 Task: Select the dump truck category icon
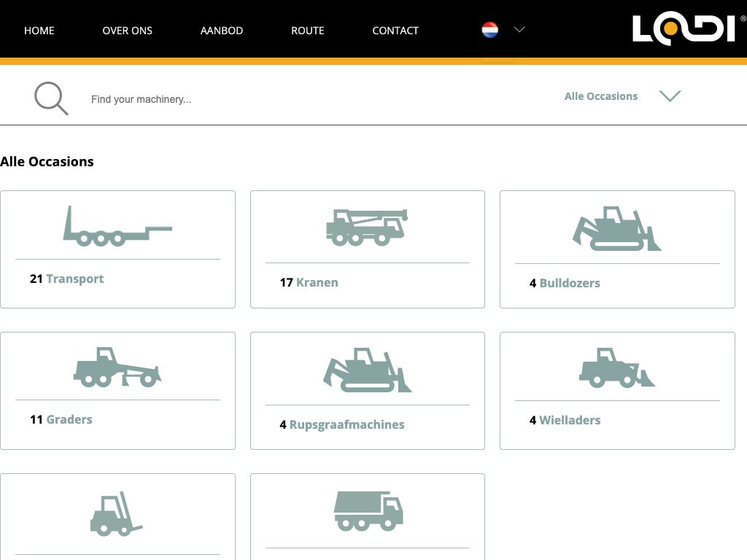point(368,510)
